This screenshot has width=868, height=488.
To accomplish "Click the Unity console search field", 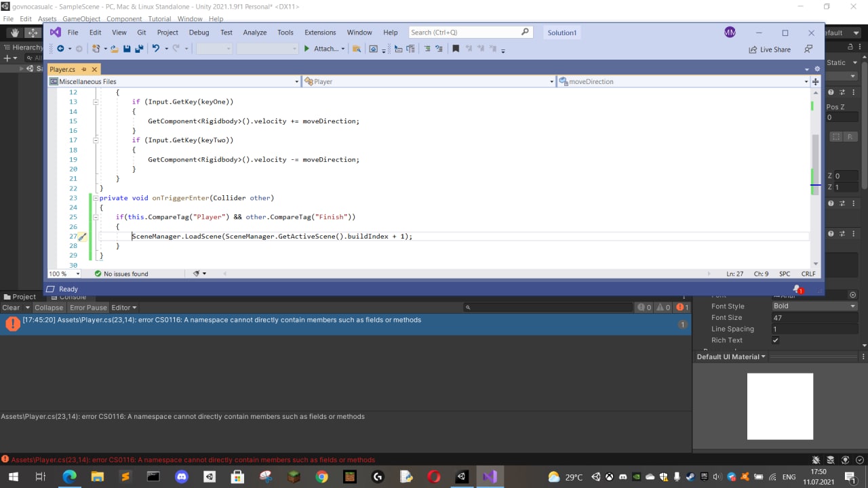I will (547, 308).
